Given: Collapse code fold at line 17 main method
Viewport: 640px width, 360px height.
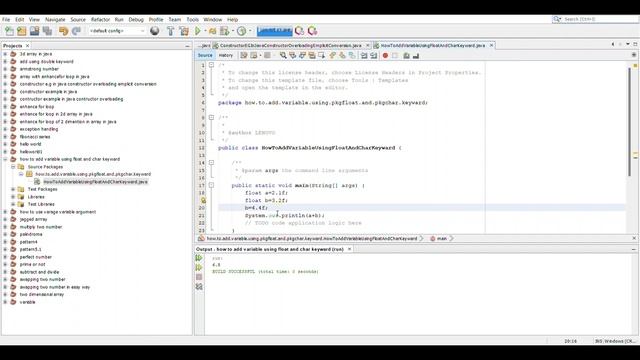Looking at the screenshot, I should point(211,185).
